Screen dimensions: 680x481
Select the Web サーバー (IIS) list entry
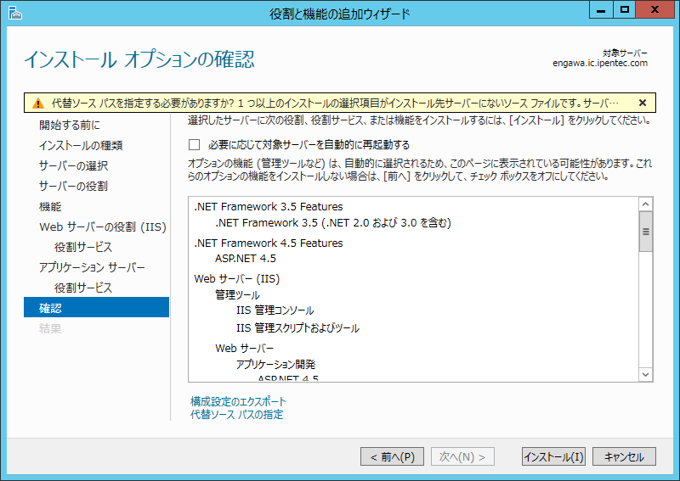(x=237, y=279)
